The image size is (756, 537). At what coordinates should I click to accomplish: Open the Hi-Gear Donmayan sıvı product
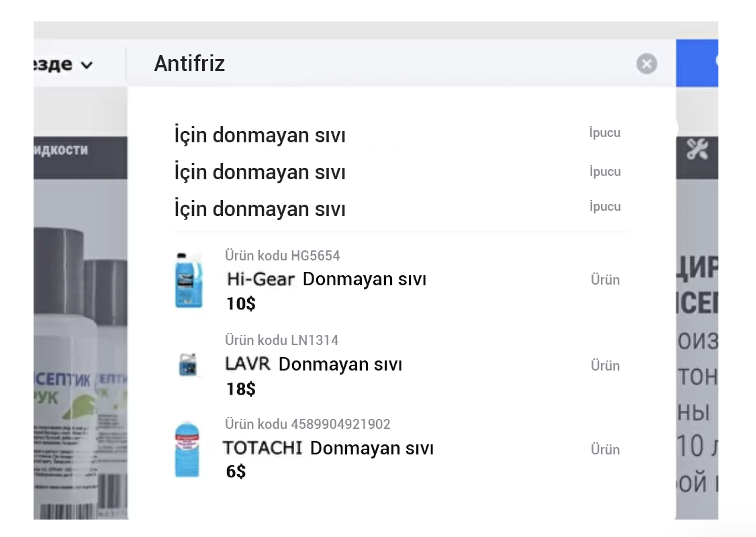327,279
